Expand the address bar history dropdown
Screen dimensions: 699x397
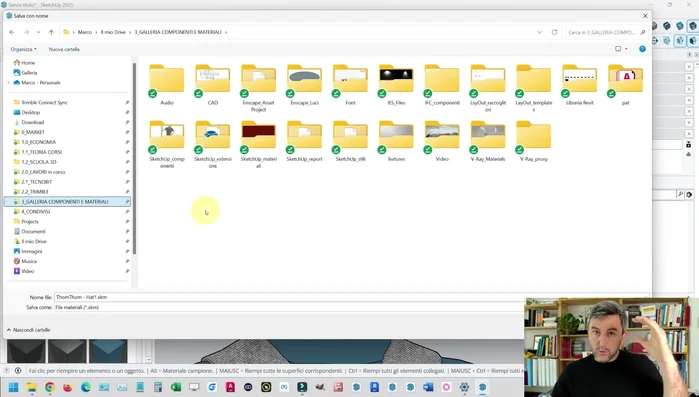[x=539, y=32]
